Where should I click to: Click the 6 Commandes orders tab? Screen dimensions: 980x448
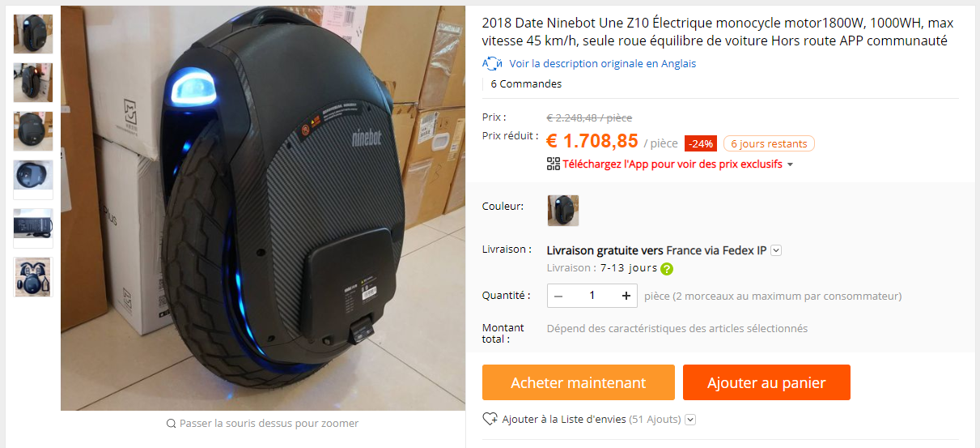pos(526,84)
